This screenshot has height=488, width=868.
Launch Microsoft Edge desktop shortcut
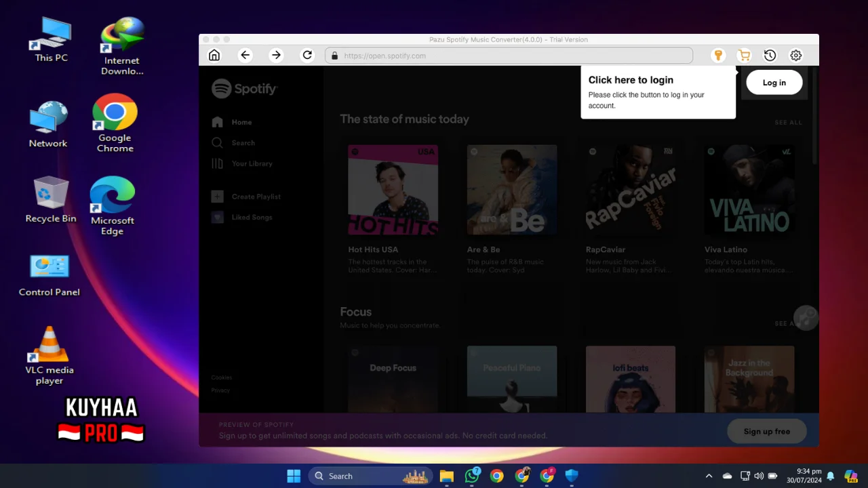point(113,206)
